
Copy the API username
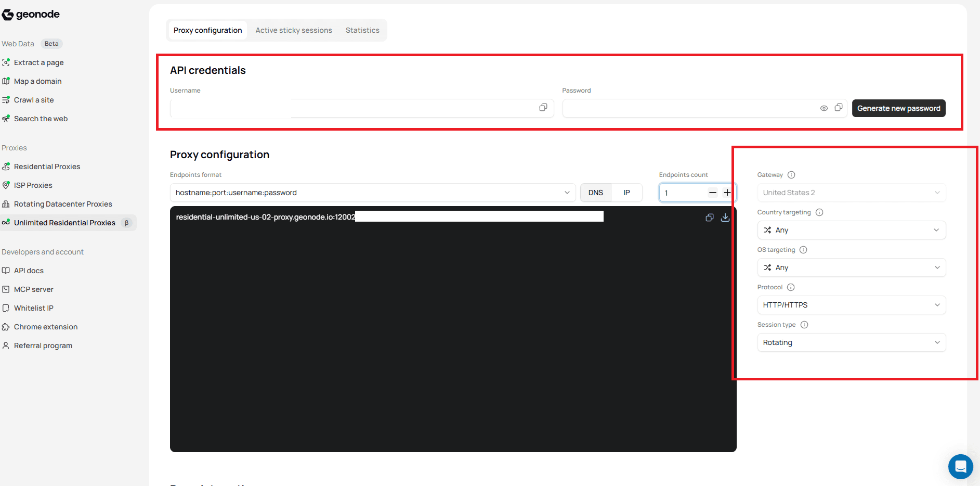543,108
